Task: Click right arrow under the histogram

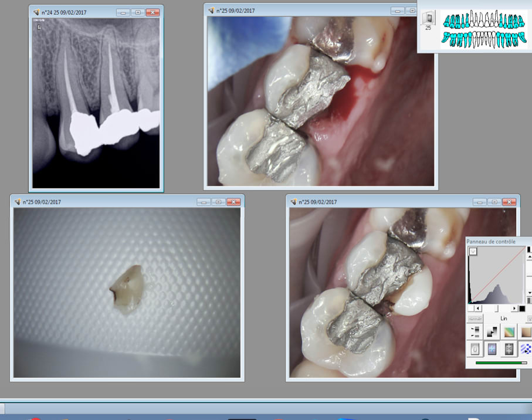Action: tap(514, 309)
